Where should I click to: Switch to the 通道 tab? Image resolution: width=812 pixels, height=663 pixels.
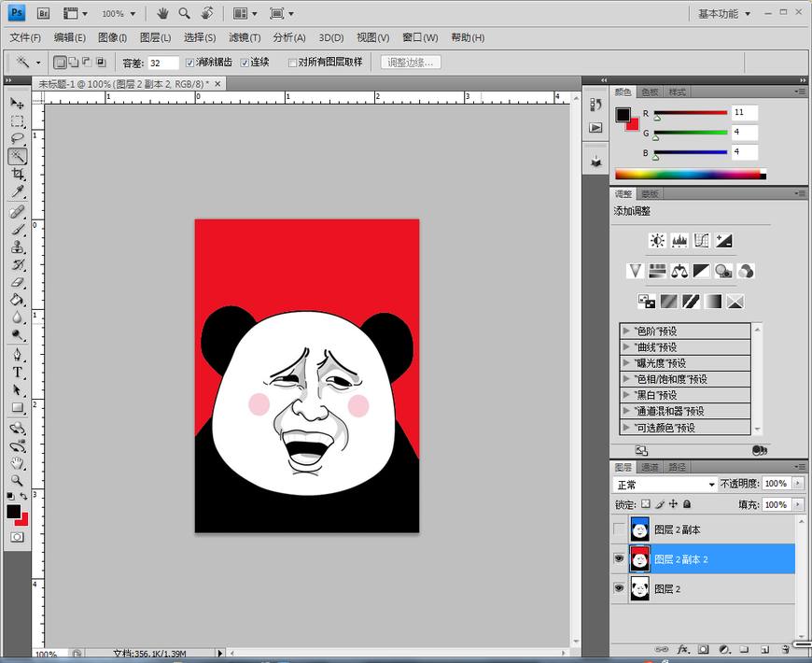(650, 467)
